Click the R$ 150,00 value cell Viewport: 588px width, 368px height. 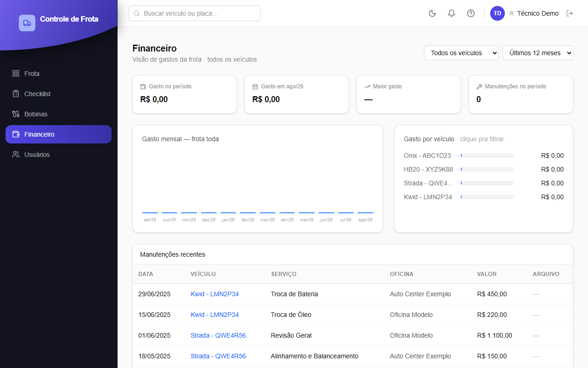click(492, 356)
